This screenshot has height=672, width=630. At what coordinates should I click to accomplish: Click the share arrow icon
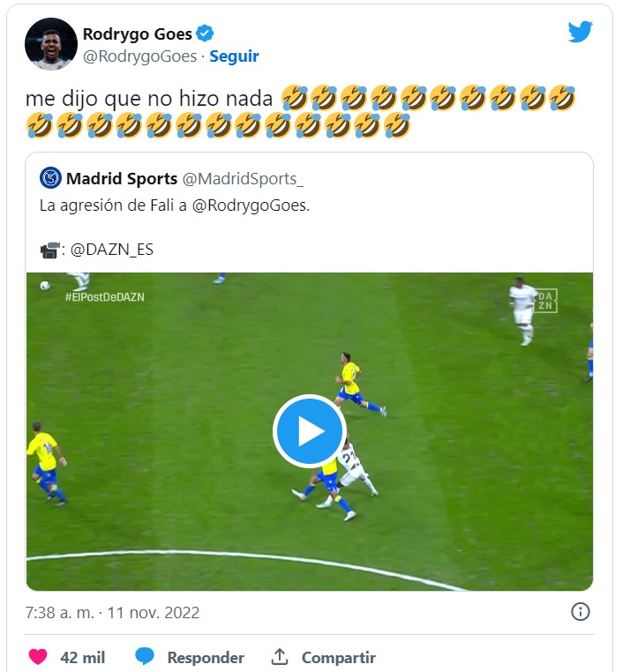tap(280, 657)
